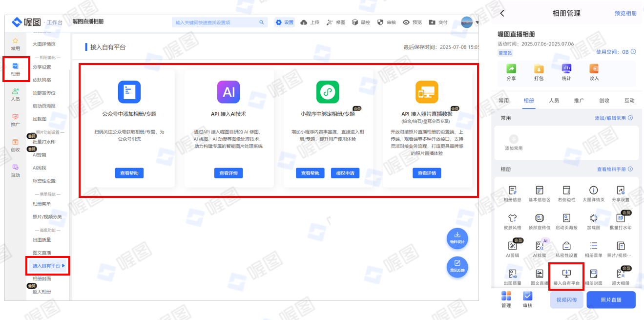644x320 pixels.
Task: Open 推广 section in left sidebar
Action: 16,120
